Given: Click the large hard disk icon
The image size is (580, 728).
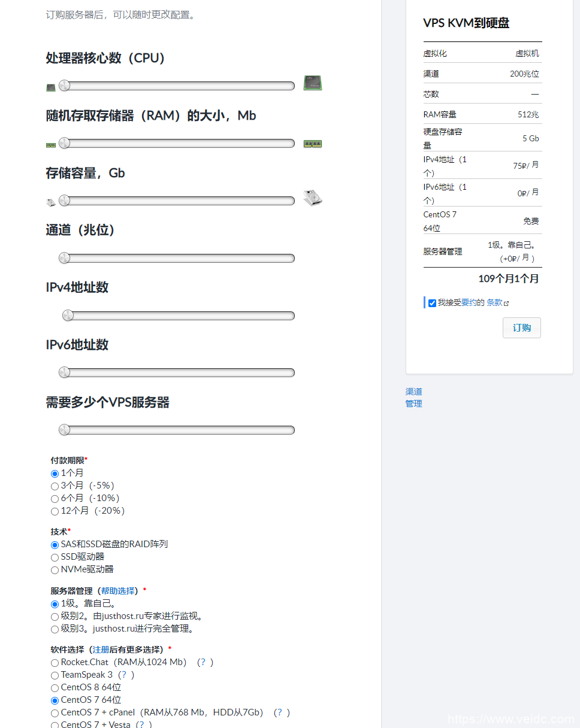Looking at the screenshot, I should 313,198.
